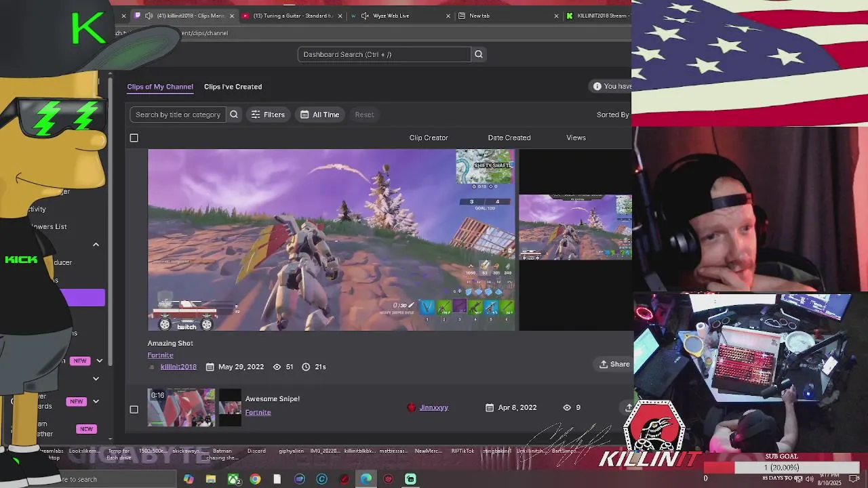Open the All Time date range picker

319,115
